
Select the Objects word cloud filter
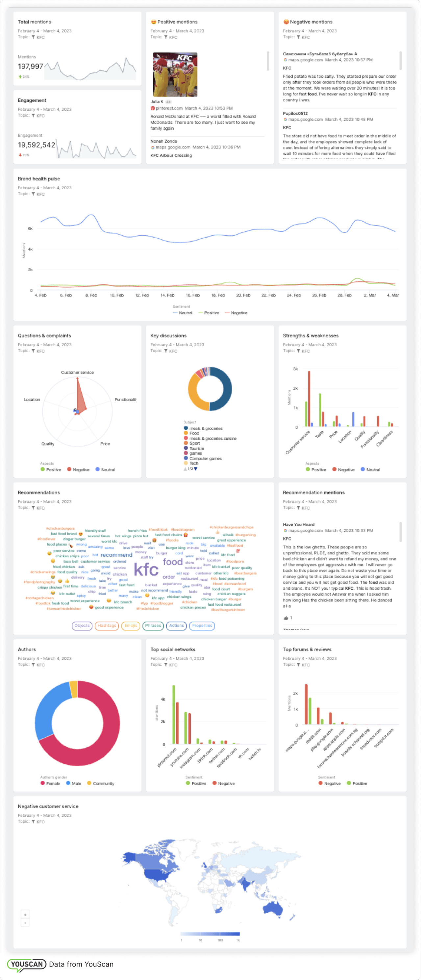[82, 626]
